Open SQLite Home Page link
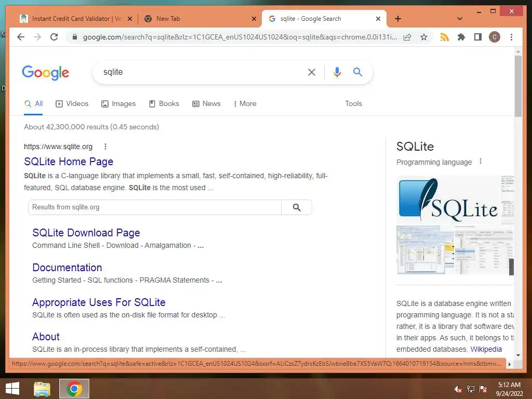This screenshot has width=532, height=399. pyautogui.click(x=69, y=162)
